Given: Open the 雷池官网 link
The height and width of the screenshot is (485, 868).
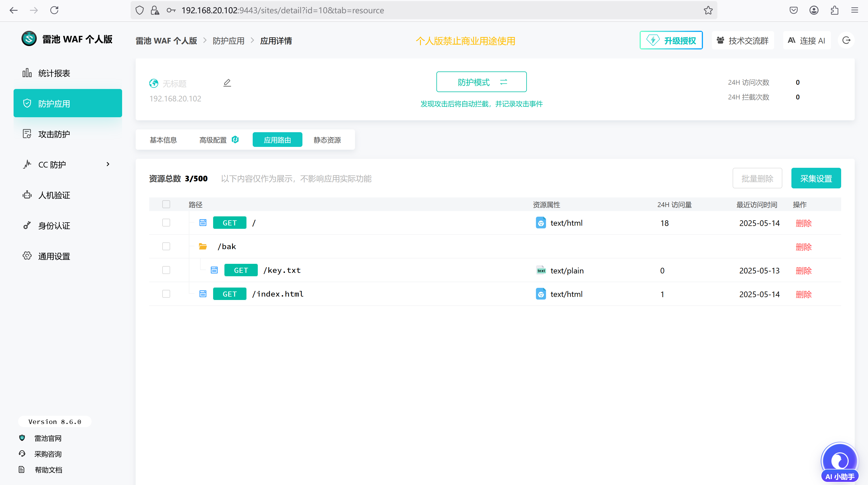Looking at the screenshot, I should click(x=48, y=438).
